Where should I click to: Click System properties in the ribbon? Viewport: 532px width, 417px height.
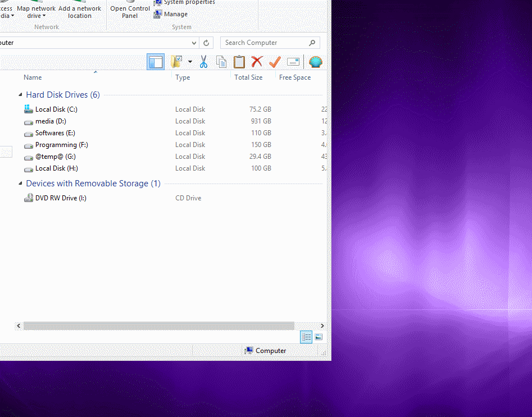(x=184, y=2)
